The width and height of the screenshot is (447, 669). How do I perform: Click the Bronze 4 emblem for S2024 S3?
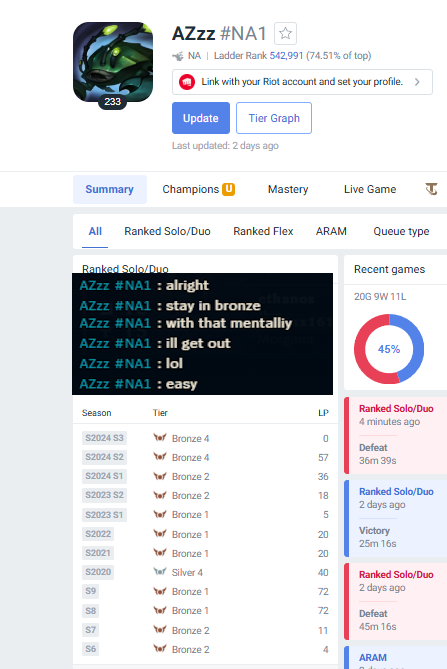click(x=160, y=438)
